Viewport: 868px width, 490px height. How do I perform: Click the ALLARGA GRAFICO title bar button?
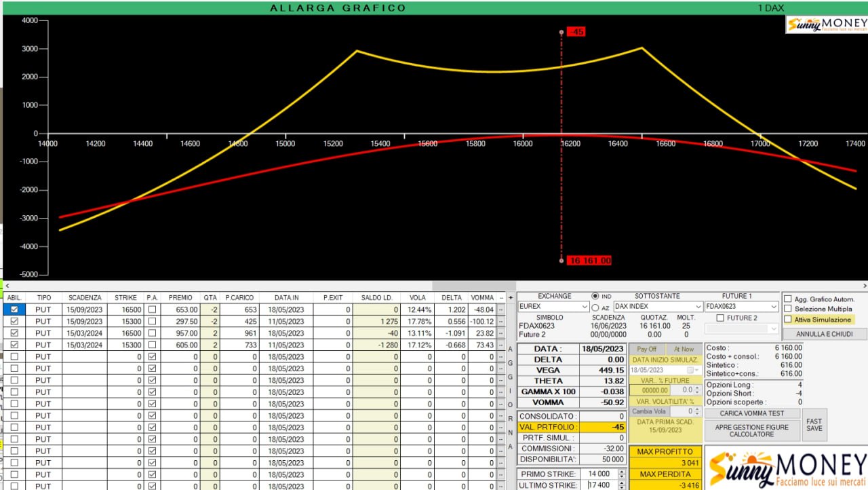[x=338, y=8]
